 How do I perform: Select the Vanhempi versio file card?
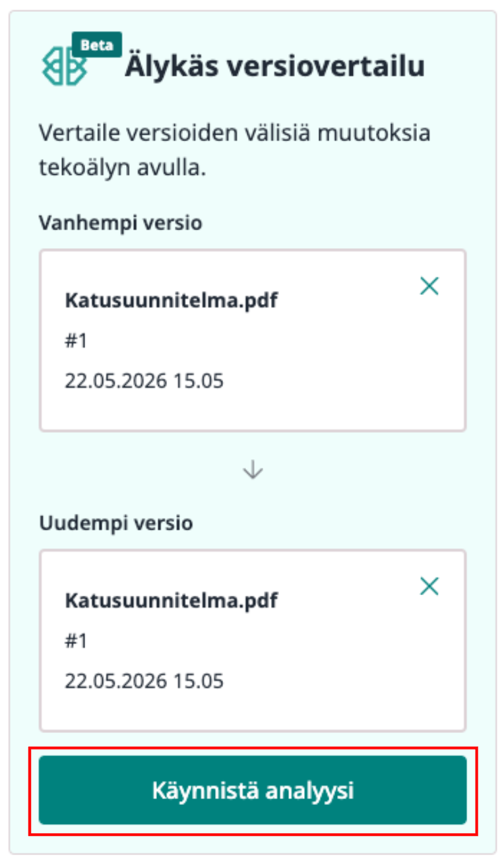pyautogui.click(x=253, y=340)
